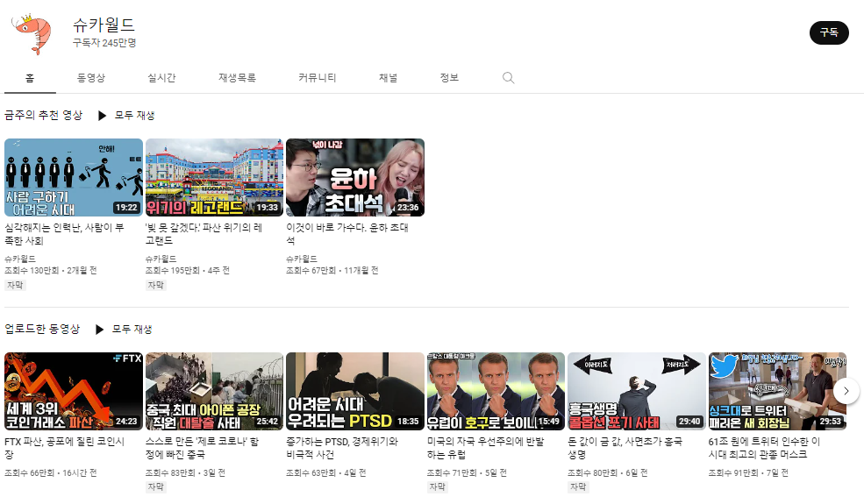This screenshot has width=864, height=504.
Task: Click 자막 badge under 레고랜드 video
Action: point(156,286)
